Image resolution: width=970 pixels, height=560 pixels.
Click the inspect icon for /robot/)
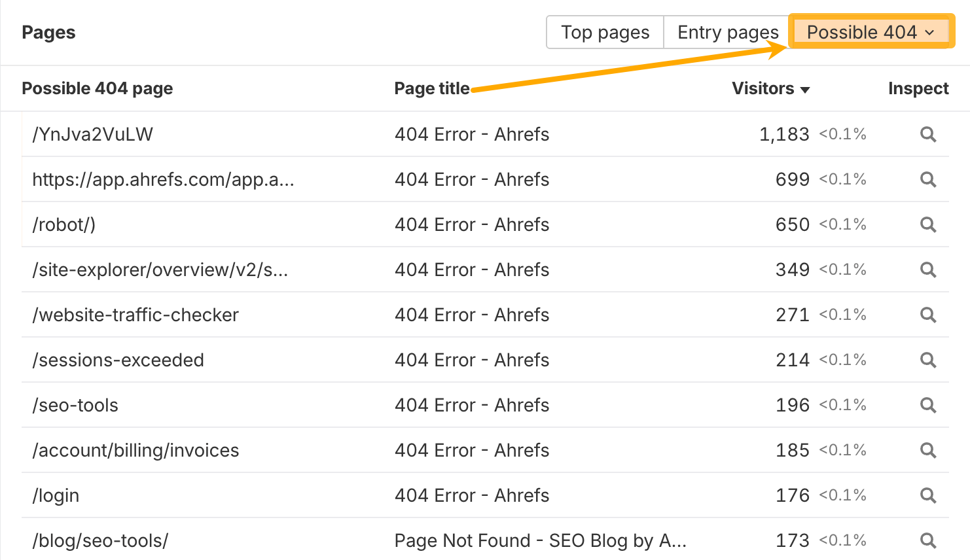927,224
